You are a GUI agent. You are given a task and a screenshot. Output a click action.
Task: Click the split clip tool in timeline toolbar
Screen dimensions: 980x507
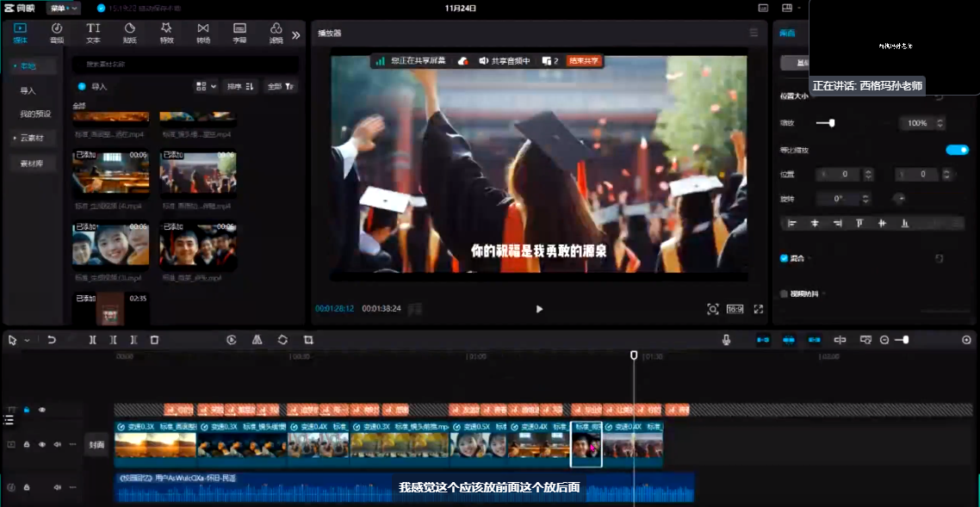[93, 340]
